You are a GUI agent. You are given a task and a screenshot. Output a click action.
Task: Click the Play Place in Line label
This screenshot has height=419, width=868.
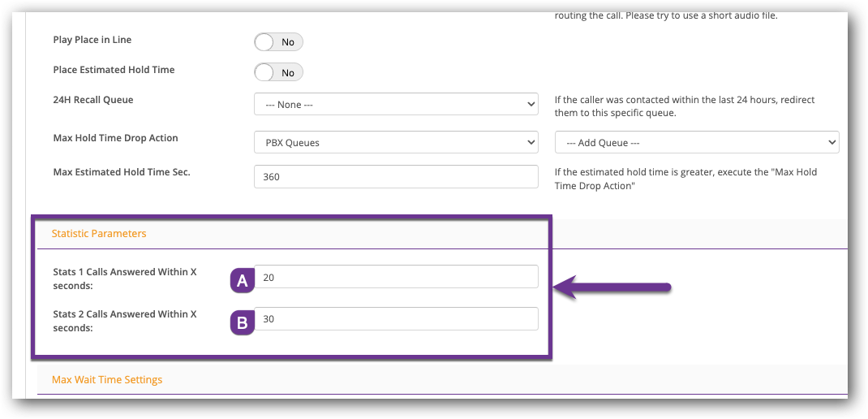(x=92, y=40)
